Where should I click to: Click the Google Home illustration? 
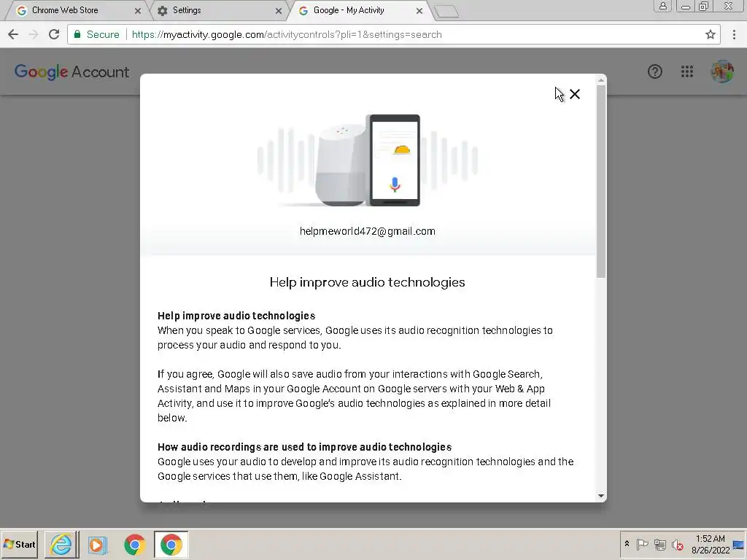(368, 160)
